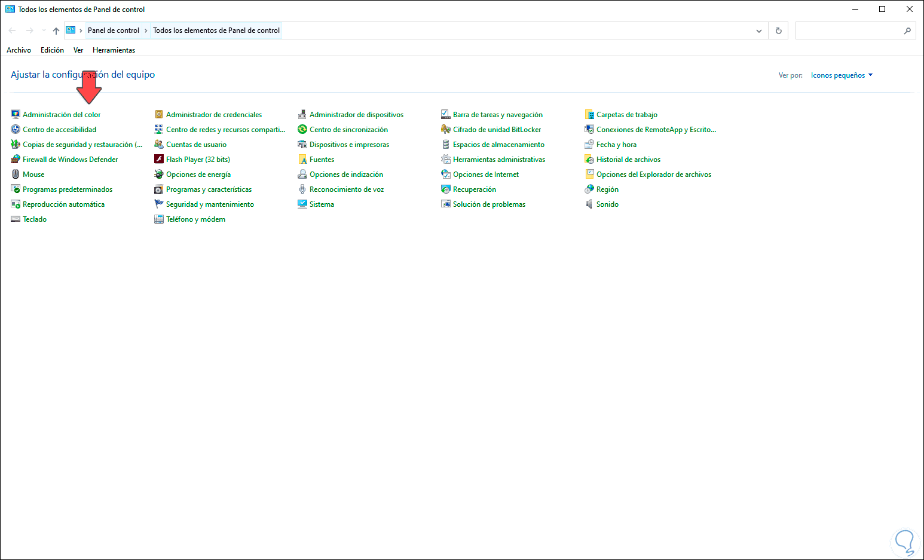Launch Administrador de dispositivos
The height and width of the screenshot is (560, 924).
tap(356, 114)
